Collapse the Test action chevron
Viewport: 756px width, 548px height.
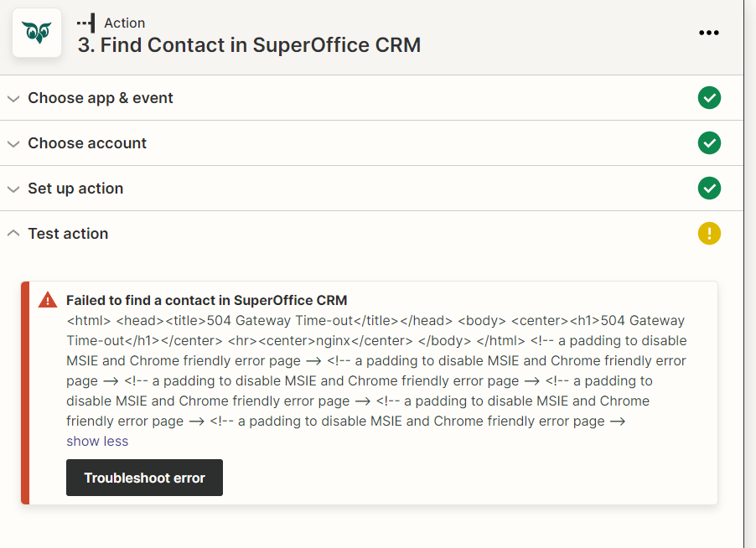pyautogui.click(x=13, y=233)
